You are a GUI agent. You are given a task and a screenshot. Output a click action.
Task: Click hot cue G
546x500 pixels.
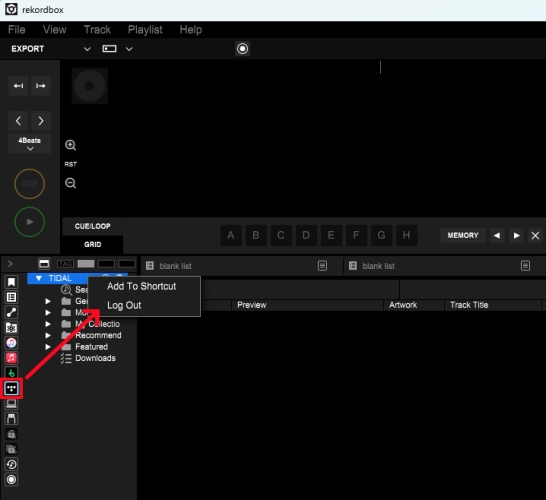click(x=381, y=235)
